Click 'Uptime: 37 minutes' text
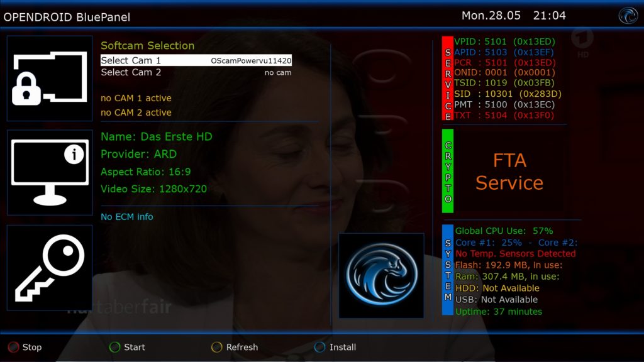Viewport: 644px width, 362px height. (x=499, y=312)
